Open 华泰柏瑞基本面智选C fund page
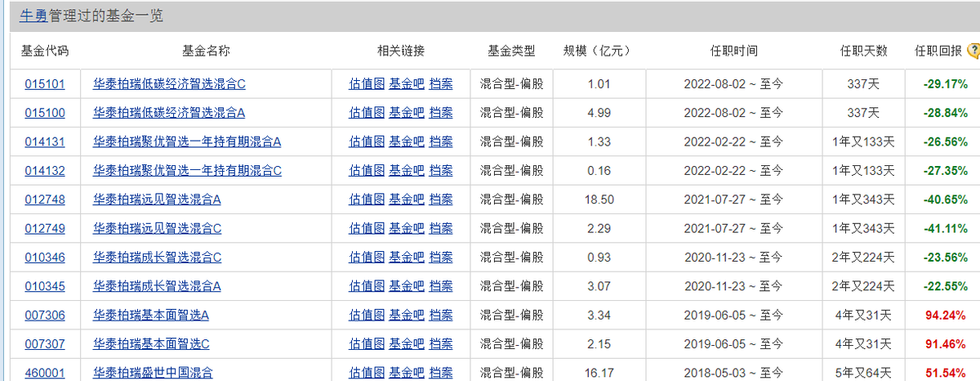 pyautogui.click(x=152, y=343)
